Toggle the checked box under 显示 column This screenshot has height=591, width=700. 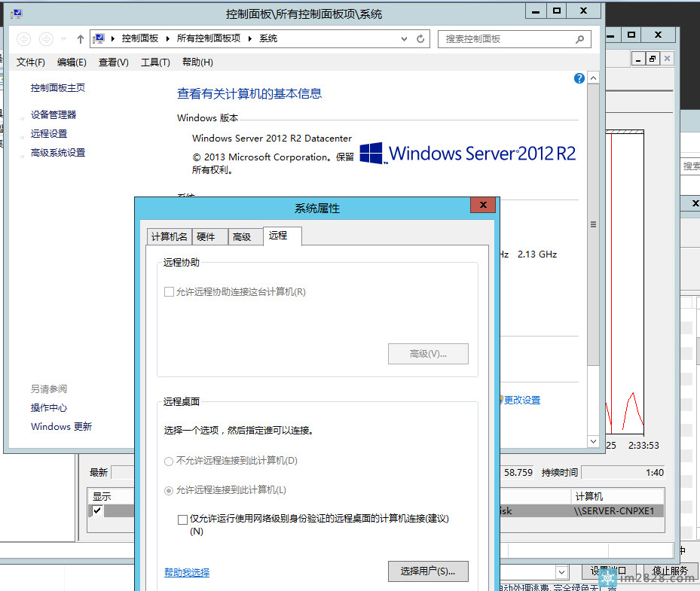pos(97,511)
